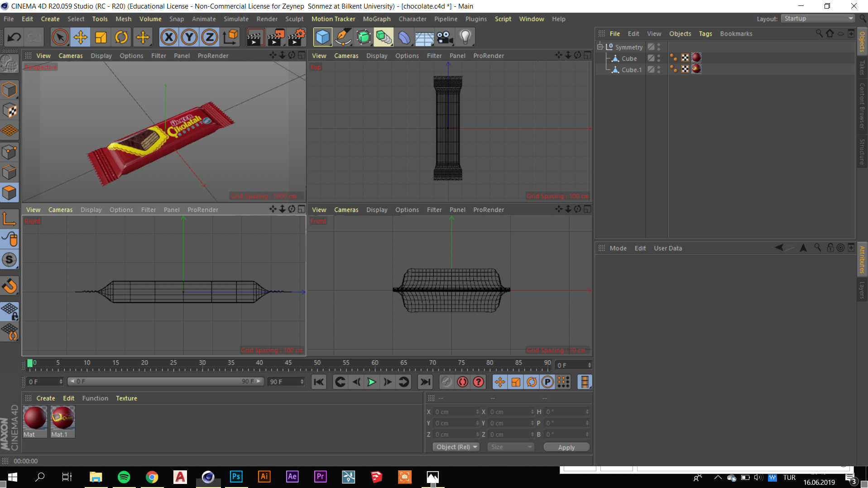Open Photoshop from the taskbar
868x488 pixels.
pos(236,477)
